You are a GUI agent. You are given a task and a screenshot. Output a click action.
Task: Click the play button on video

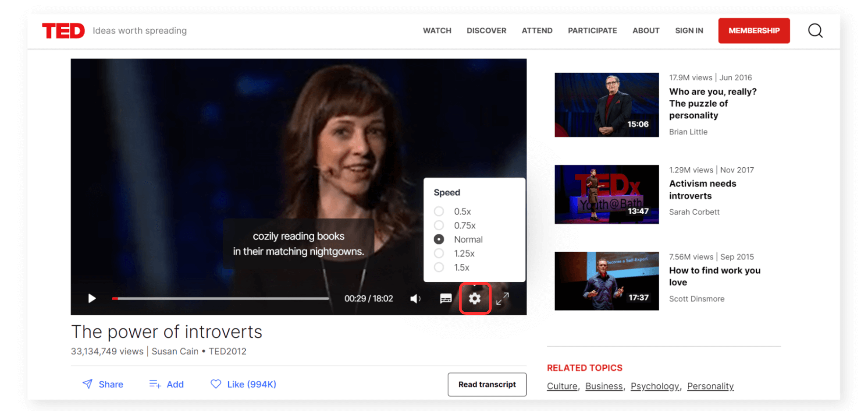(92, 299)
